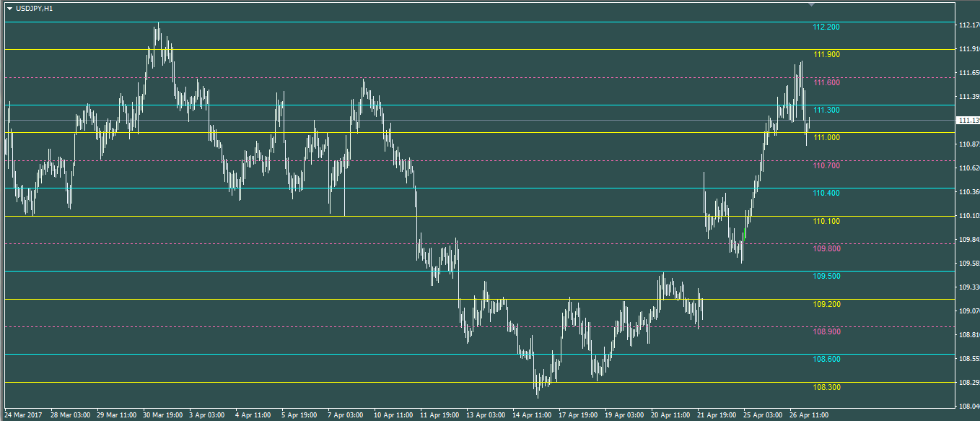Click the pink 109.800 level label
Screen dimensions: 980x421
[x=826, y=249]
